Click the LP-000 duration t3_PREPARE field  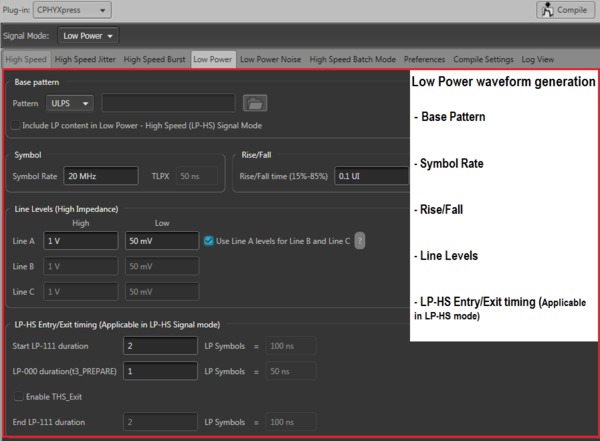[x=160, y=371]
